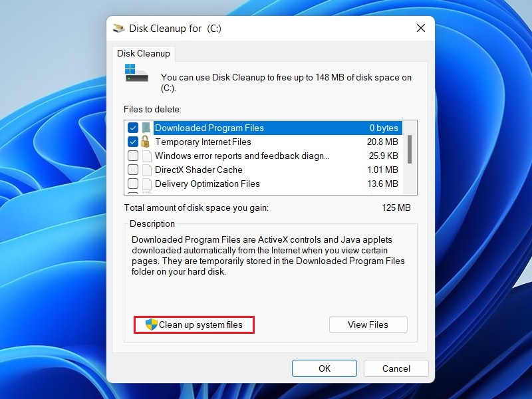532x399 pixels.
Task: Click the 1.01 MB size value
Action: click(383, 170)
